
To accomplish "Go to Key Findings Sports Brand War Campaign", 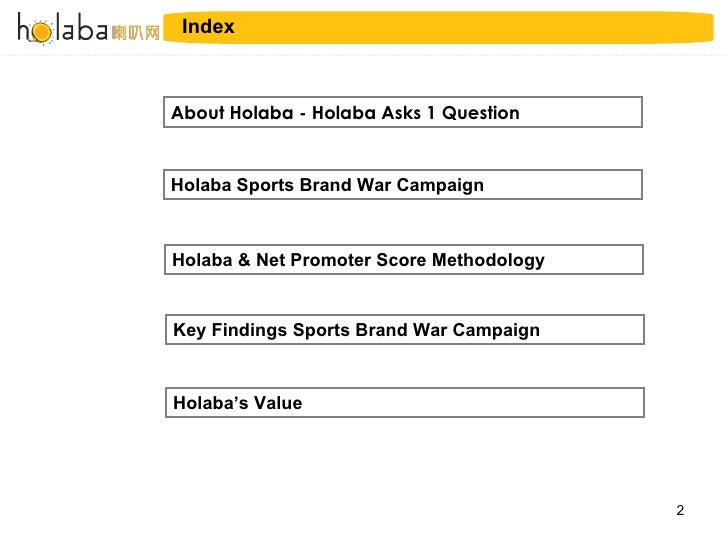I will coord(405,330).
